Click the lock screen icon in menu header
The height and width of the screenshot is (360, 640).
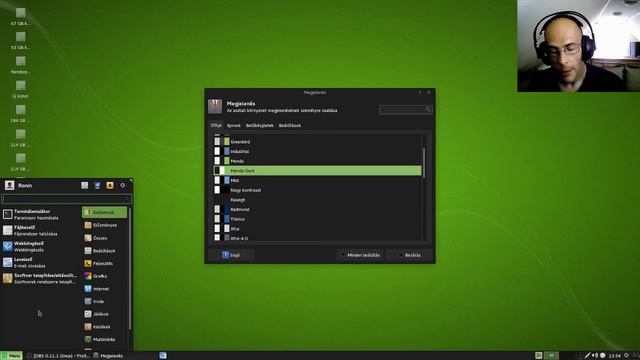click(x=97, y=185)
